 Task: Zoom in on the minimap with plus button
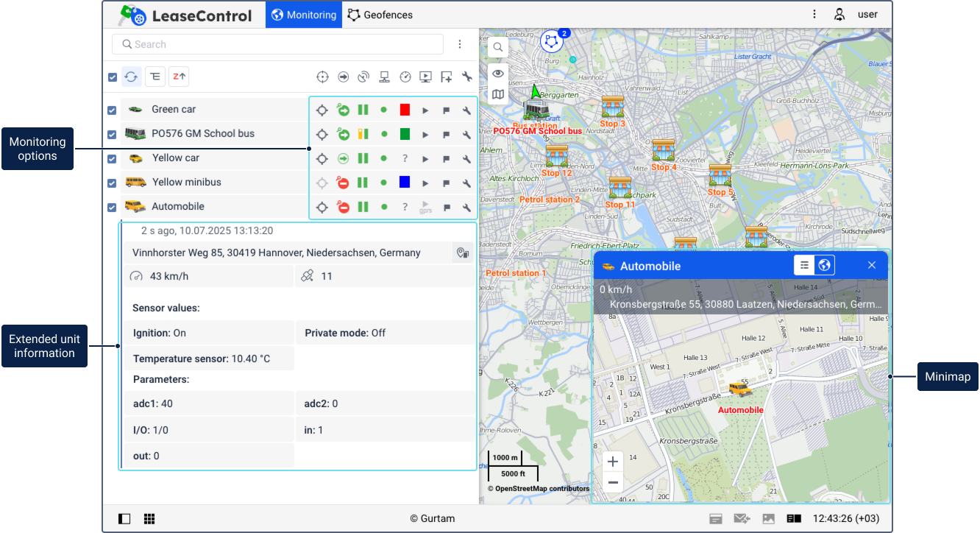613,462
